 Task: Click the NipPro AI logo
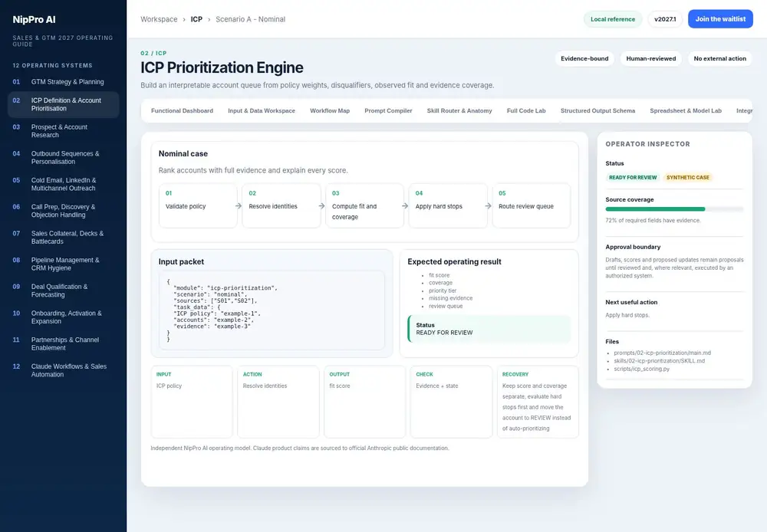[35, 20]
